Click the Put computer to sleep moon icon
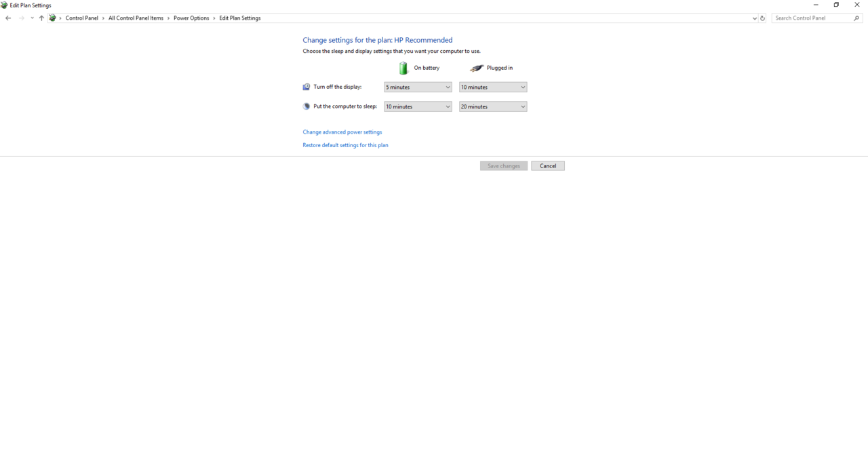Screen dimensions: 868x470 (307, 106)
